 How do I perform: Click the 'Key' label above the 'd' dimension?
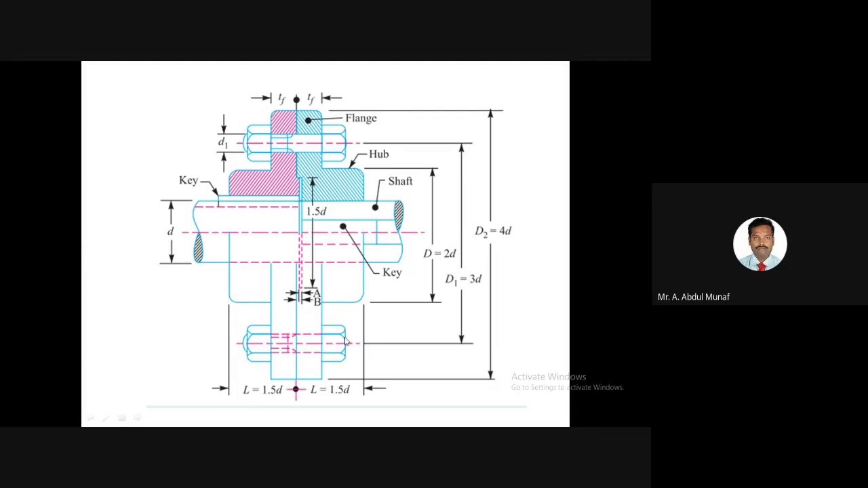(189, 180)
